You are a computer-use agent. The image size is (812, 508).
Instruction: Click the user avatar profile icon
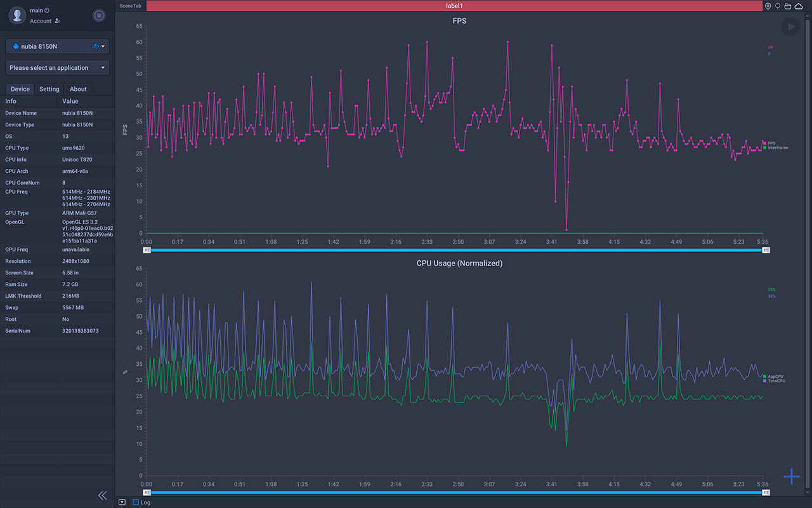coord(17,15)
